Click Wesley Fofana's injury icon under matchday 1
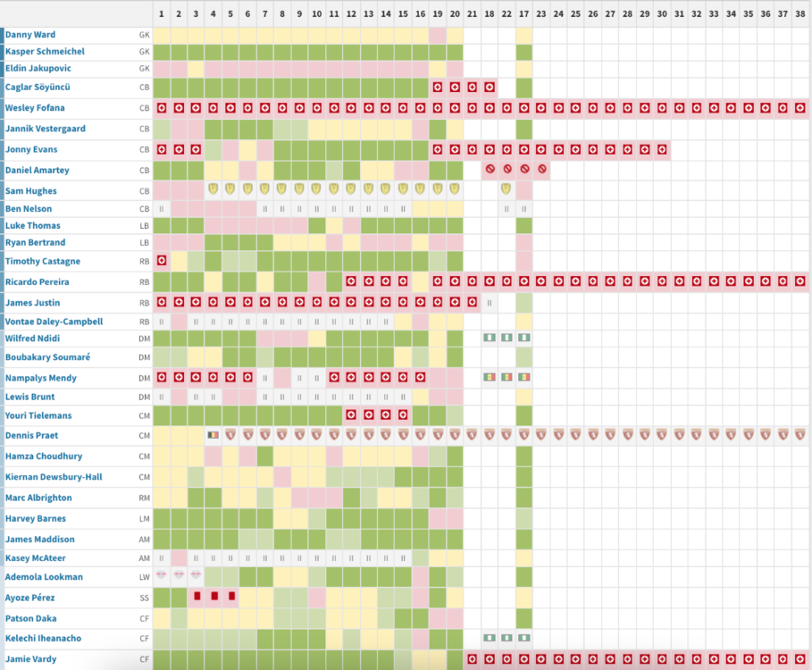Image resolution: width=812 pixels, height=670 pixels. tap(162, 108)
